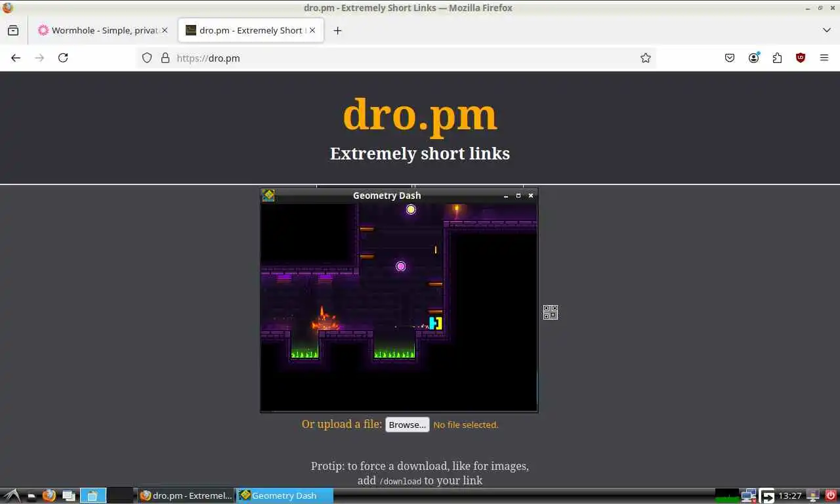This screenshot has width=840, height=504.
Task: Open the Firefox account icon
Action: pos(753,58)
